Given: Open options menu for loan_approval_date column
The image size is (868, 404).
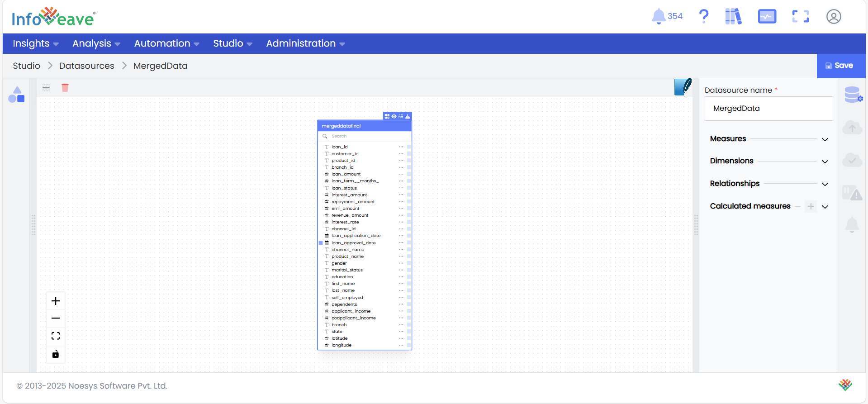Looking at the screenshot, I should coord(401,243).
